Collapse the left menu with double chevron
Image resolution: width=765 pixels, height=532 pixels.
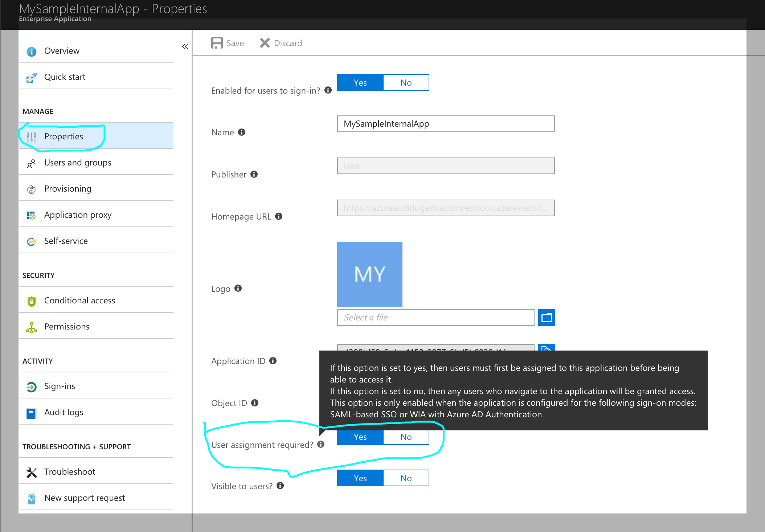tap(185, 46)
